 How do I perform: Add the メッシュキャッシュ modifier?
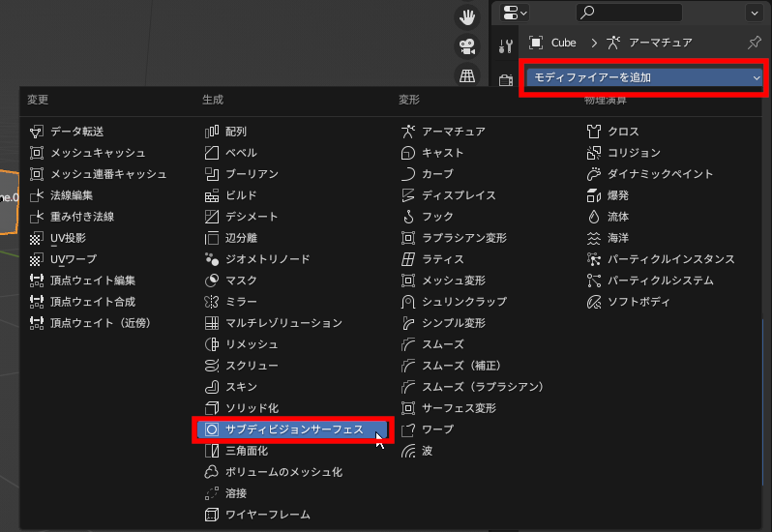(x=87, y=153)
